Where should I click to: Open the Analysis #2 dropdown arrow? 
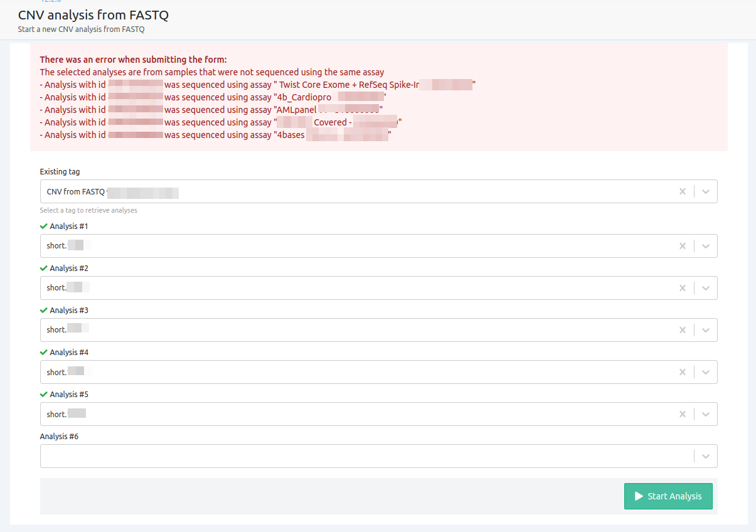pyautogui.click(x=706, y=288)
